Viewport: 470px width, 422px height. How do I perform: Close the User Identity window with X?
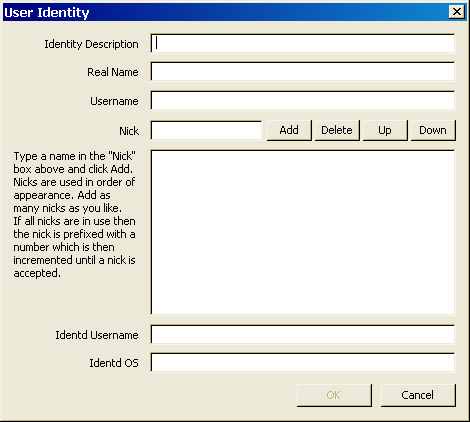tap(457, 12)
